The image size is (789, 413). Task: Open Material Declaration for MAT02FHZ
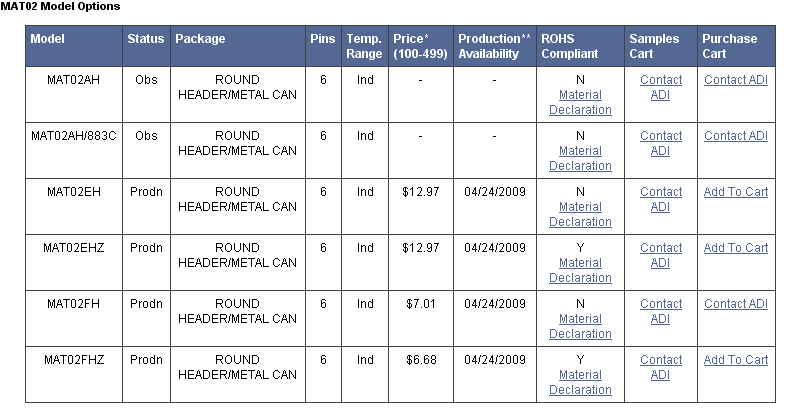pos(580,382)
